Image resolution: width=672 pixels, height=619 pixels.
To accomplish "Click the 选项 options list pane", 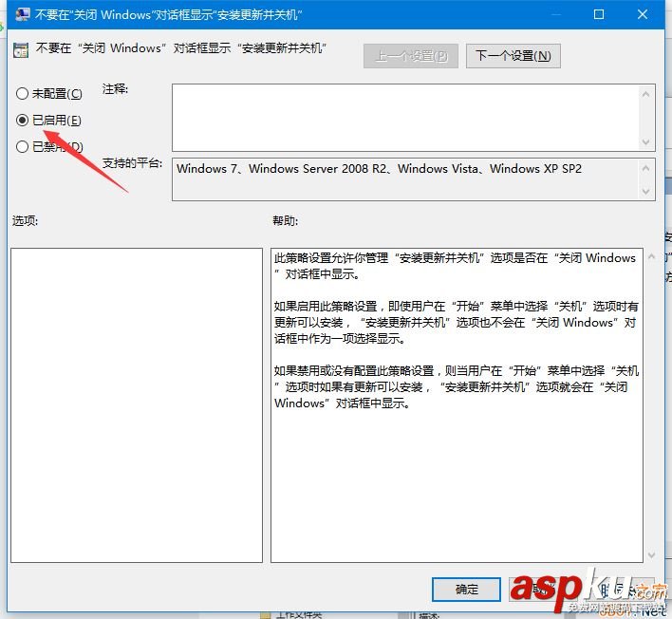I will (137, 405).
